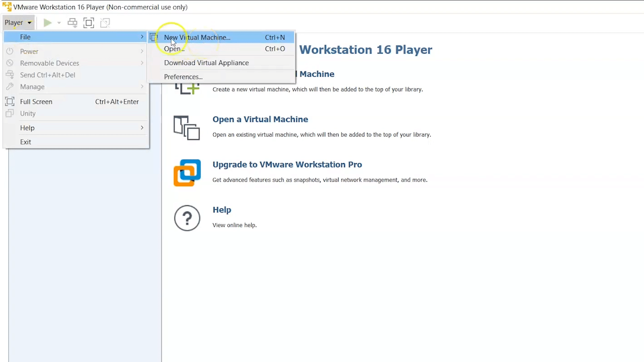Open the Manage submenu
The height and width of the screenshot is (362, 644).
tap(76, 86)
